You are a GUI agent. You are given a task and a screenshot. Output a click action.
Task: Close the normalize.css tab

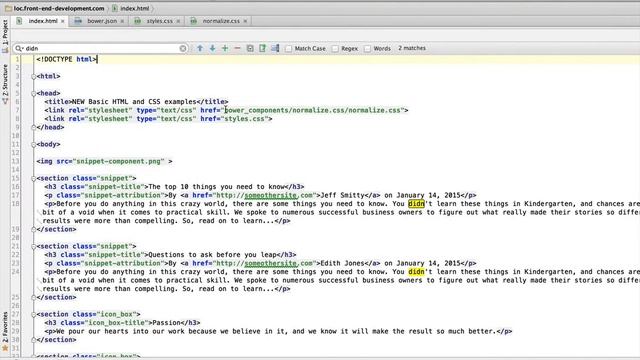(245, 21)
